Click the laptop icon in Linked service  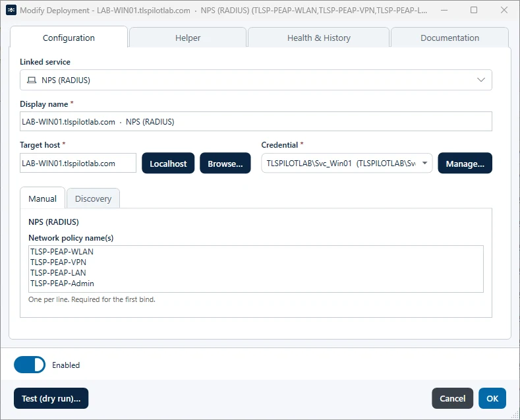(32, 80)
